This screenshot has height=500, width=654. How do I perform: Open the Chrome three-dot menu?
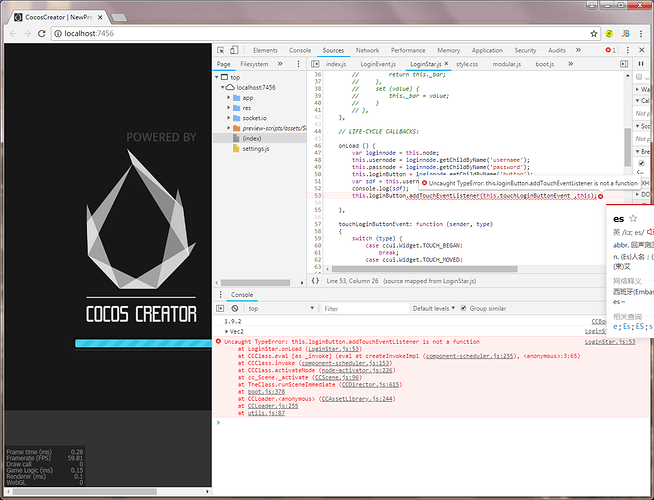pyautogui.click(x=641, y=34)
